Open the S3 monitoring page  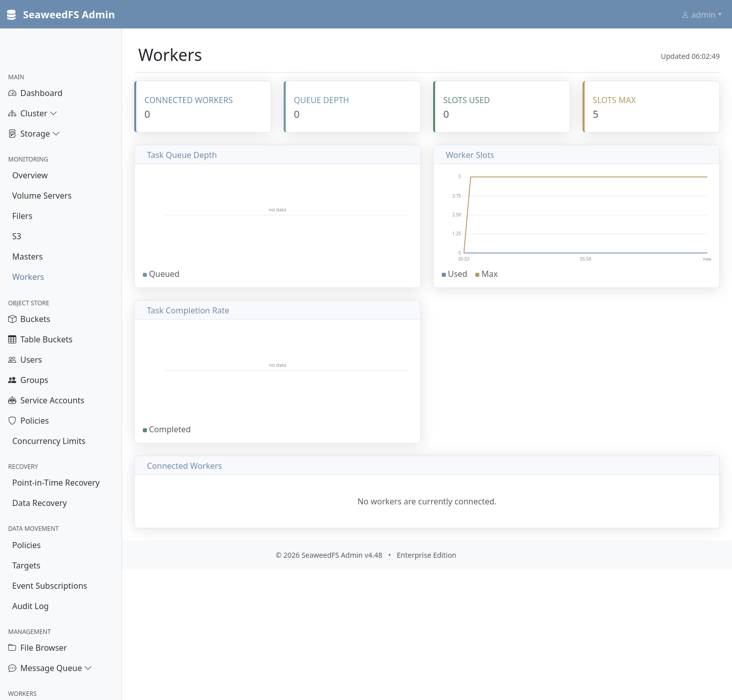(17, 236)
